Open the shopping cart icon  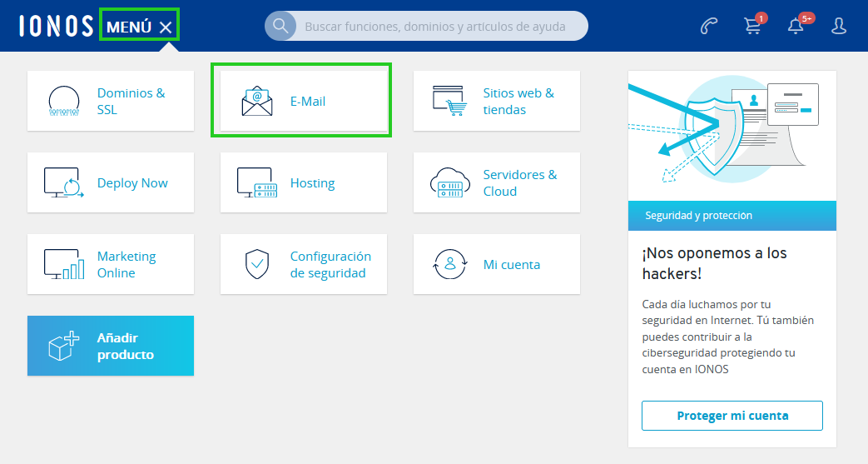point(753,26)
